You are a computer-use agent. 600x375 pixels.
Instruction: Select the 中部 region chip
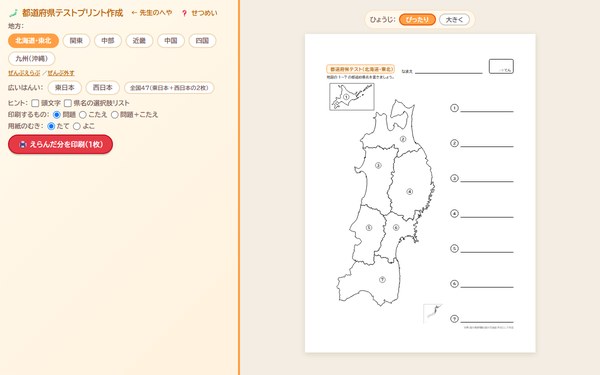pyautogui.click(x=108, y=41)
